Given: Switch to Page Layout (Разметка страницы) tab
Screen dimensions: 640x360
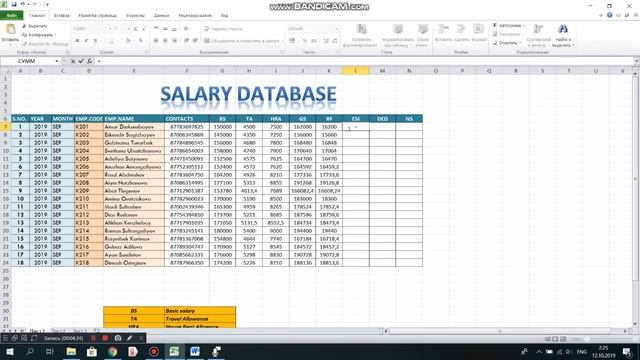Looking at the screenshot, I should (x=98, y=16).
